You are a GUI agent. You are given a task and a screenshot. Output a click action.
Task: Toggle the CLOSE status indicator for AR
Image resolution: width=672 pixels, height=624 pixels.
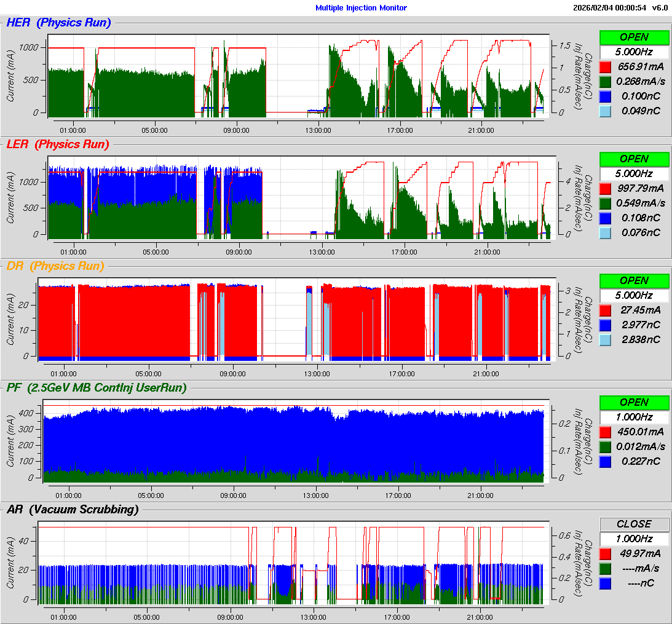tap(634, 524)
